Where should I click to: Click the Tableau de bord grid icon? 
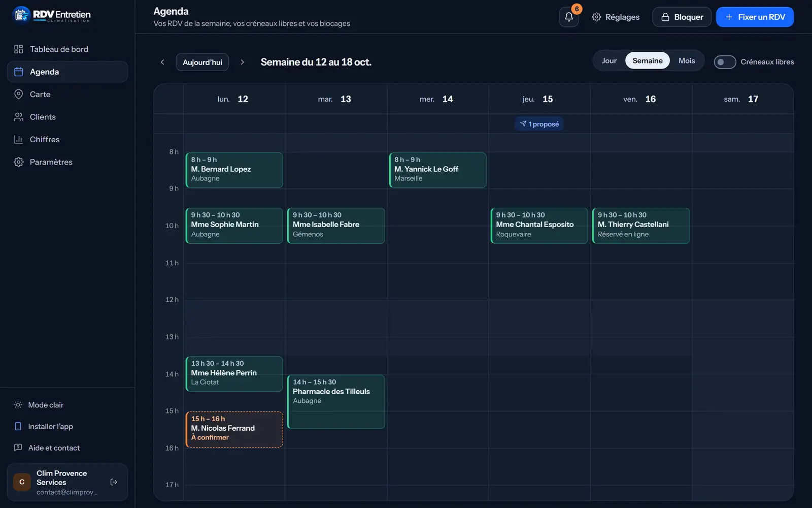click(x=19, y=49)
